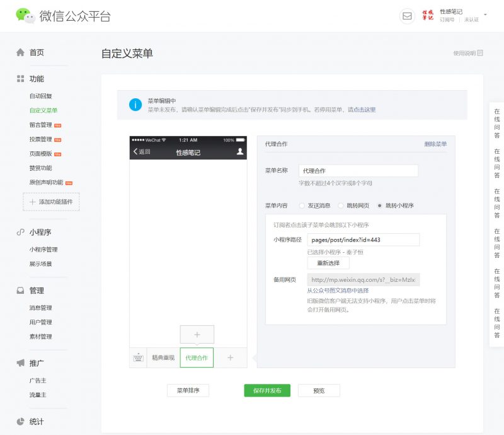Open 小程序管理 in the sidebar

point(43,250)
